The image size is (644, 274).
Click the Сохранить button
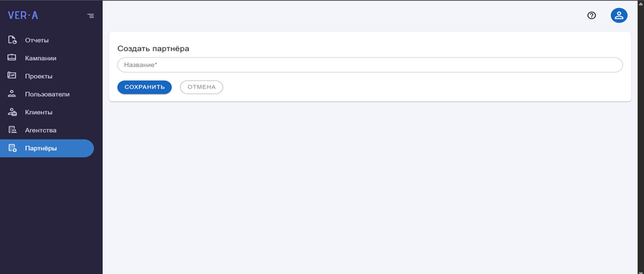(145, 87)
